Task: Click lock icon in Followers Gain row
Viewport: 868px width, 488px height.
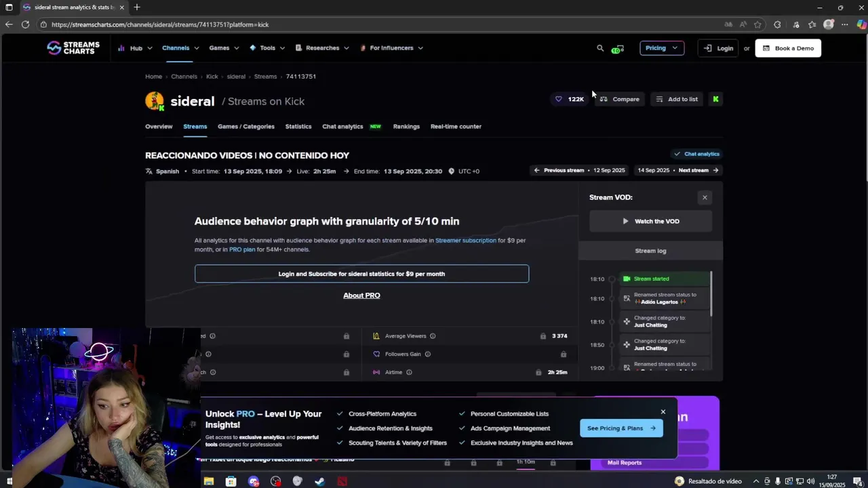Action: (564, 354)
